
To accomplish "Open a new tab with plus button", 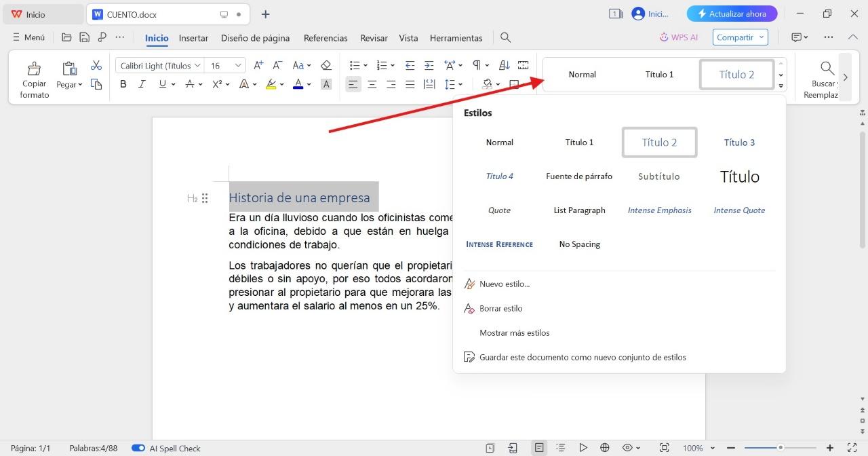I will pyautogui.click(x=266, y=14).
